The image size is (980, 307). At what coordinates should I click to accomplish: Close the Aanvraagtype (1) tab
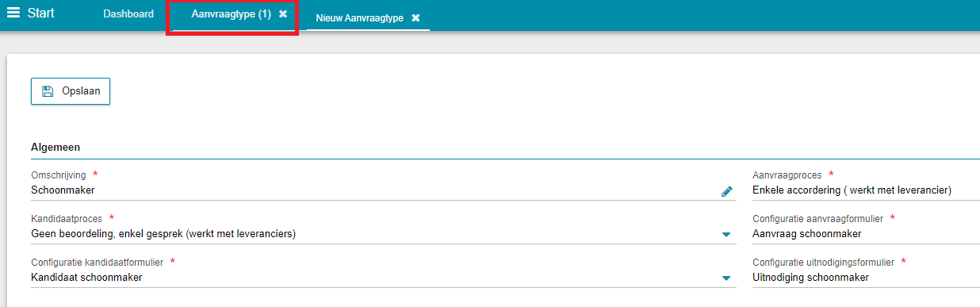pos(283,14)
